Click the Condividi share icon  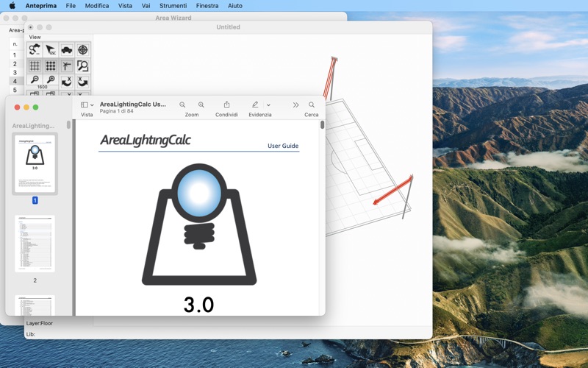pos(226,105)
